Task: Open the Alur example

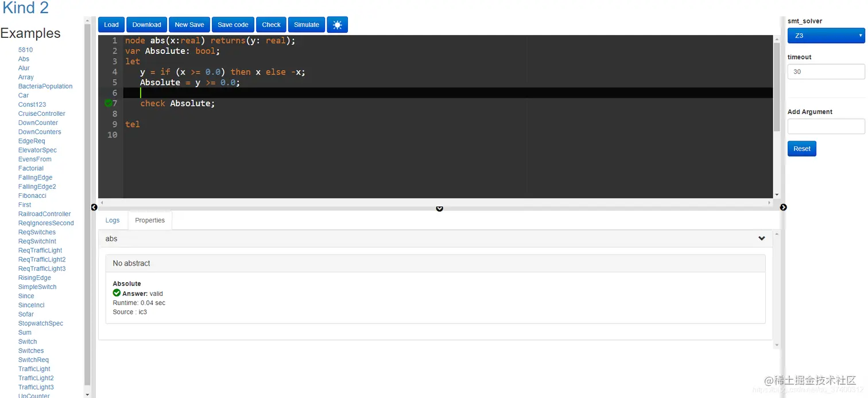Action: [24, 68]
